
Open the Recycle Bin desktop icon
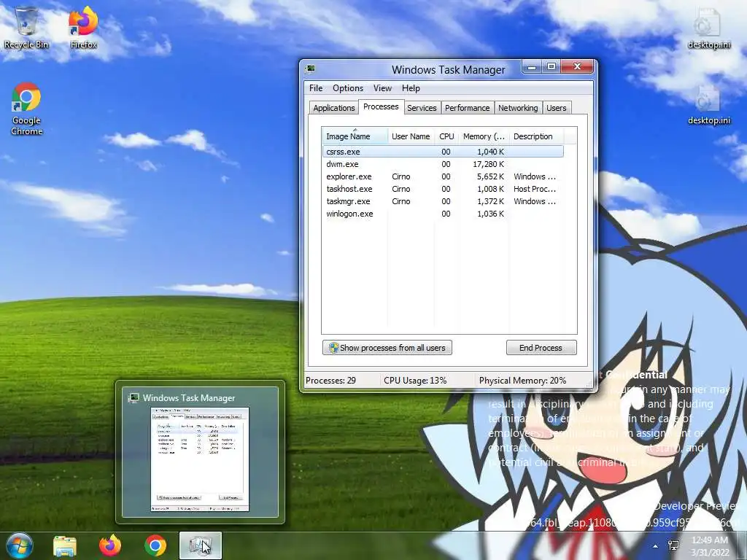click(x=26, y=27)
